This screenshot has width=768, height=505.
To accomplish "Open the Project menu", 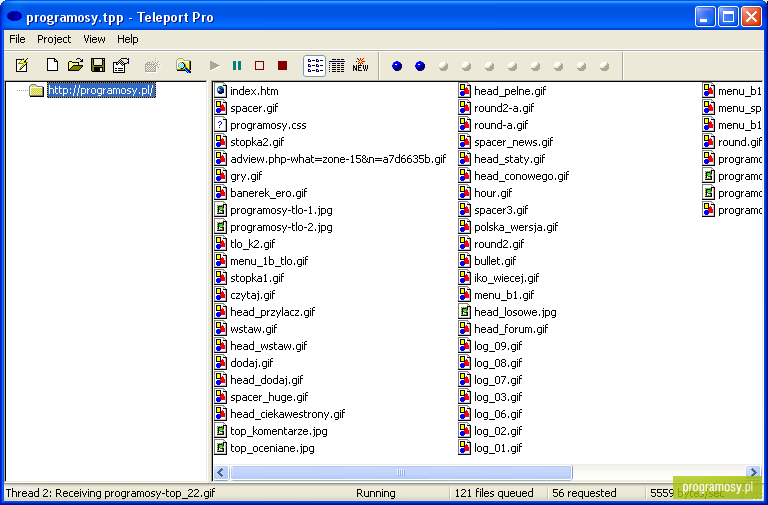I will [x=54, y=39].
